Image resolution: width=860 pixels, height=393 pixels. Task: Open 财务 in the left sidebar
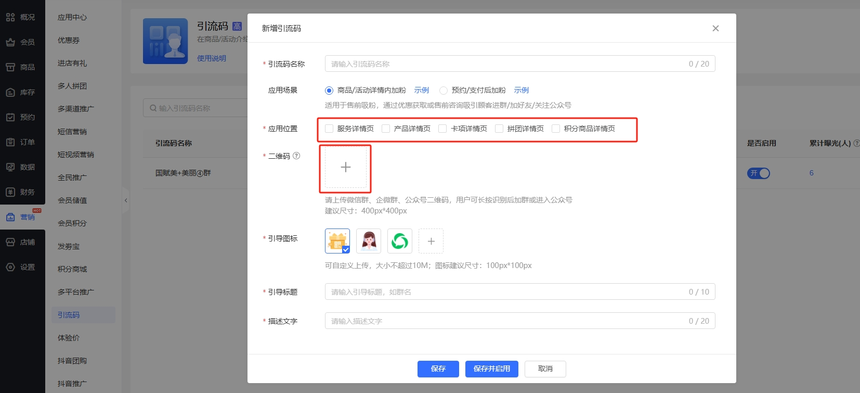coord(21,192)
